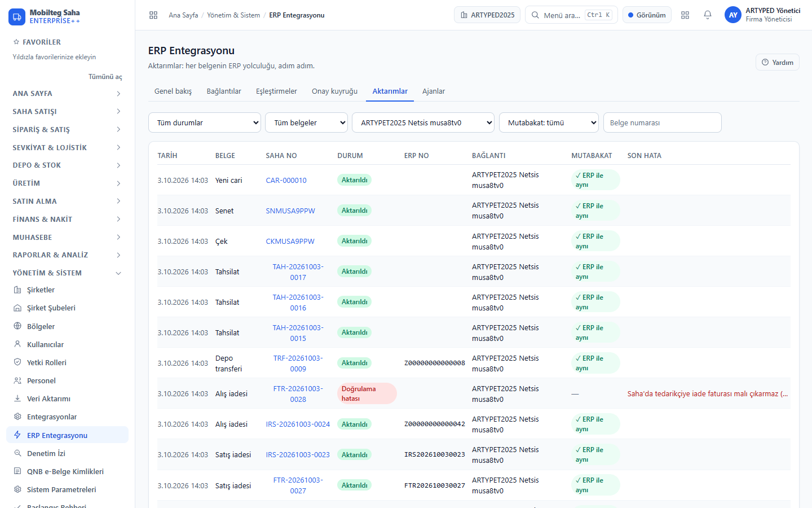This screenshot has width=812, height=508.
Task: Toggle the Görünüm appearance button
Action: (x=647, y=15)
